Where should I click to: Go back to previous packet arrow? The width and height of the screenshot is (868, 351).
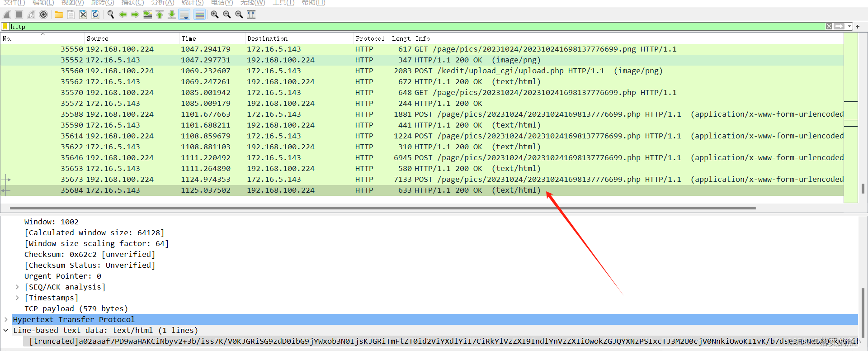(123, 14)
